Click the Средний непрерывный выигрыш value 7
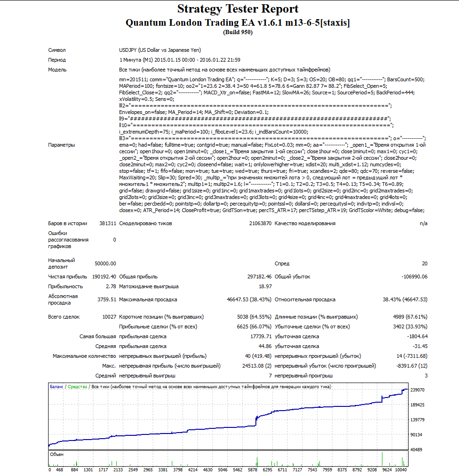The image size is (459, 476). pos(270,376)
